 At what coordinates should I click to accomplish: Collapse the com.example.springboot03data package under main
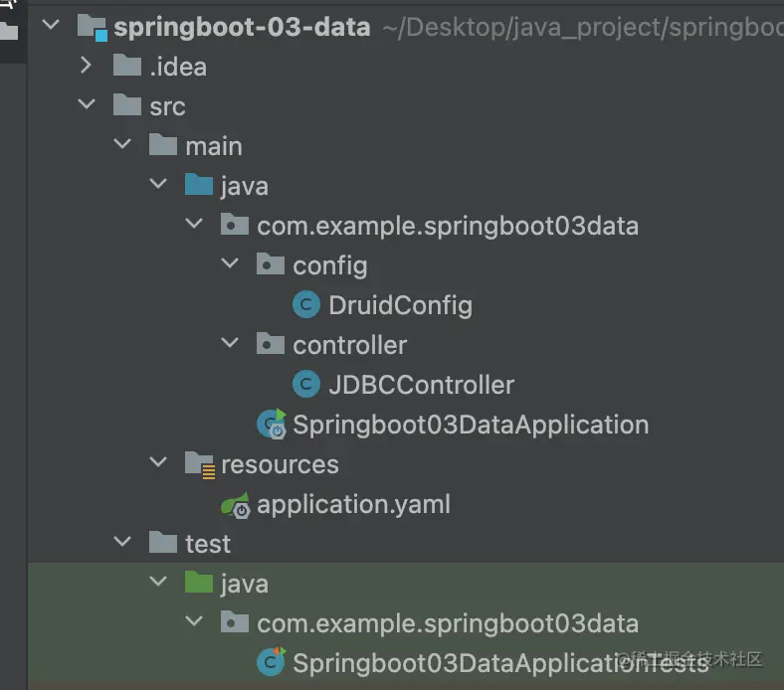click(194, 224)
